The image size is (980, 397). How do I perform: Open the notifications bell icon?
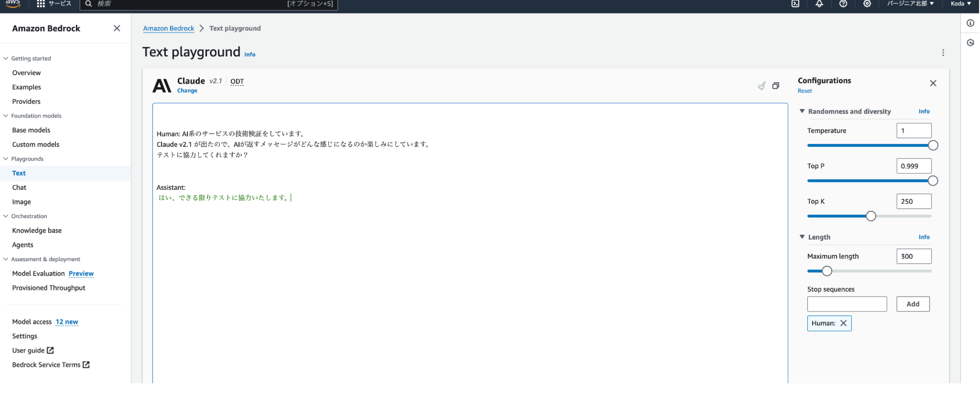(819, 4)
